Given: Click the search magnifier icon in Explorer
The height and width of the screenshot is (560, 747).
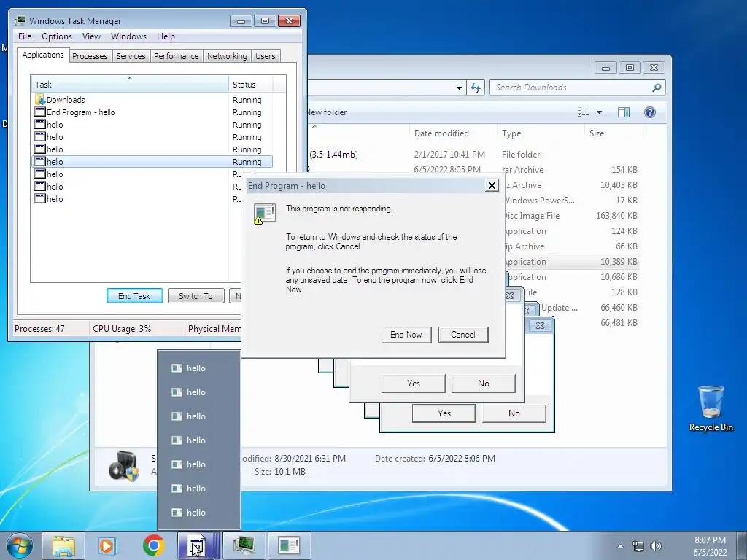Looking at the screenshot, I should coord(657,87).
